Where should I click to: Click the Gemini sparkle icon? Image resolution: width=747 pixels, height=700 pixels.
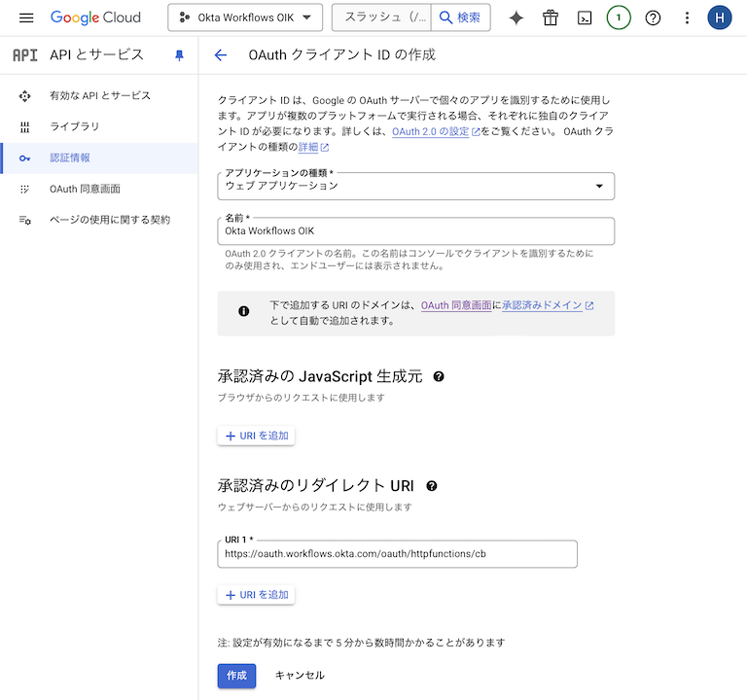pos(516,17)
